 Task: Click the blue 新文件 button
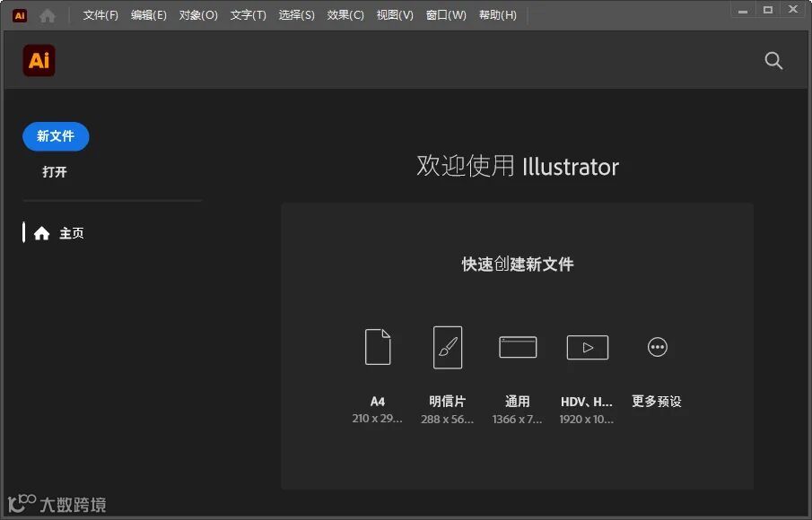56,136
